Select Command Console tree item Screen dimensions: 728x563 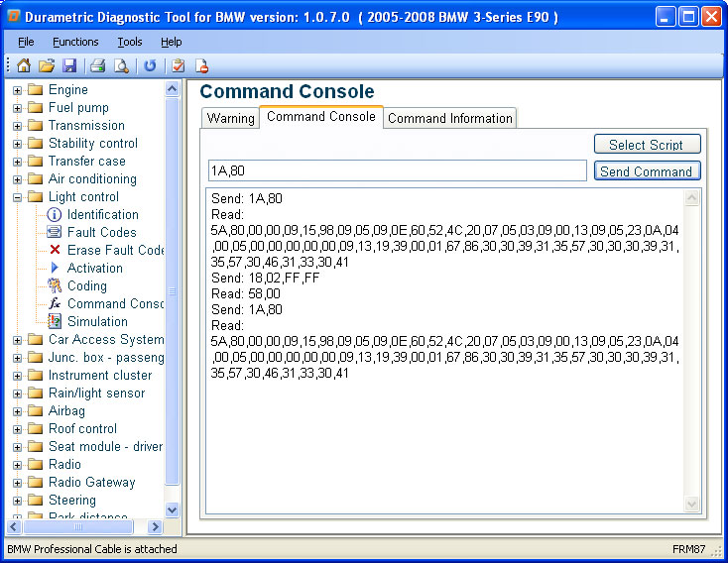[116, 303]
